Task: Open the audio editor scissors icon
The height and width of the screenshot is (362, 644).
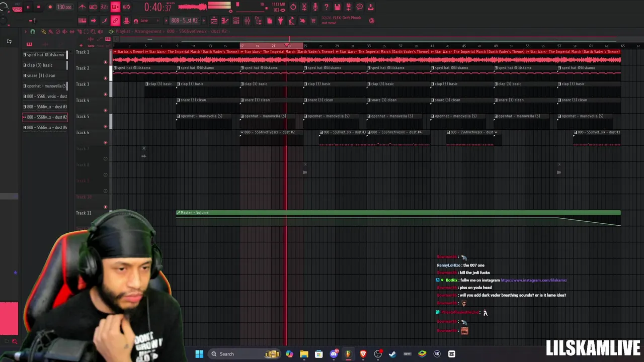Action: point(304,7)
